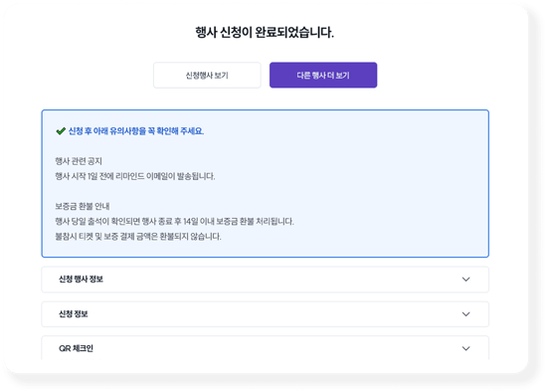Image resolution: width=547 pixels, height=392 pixels.
Task: Expand the 신청 행사 정보 chevron
Action: [x=465, y=280]
